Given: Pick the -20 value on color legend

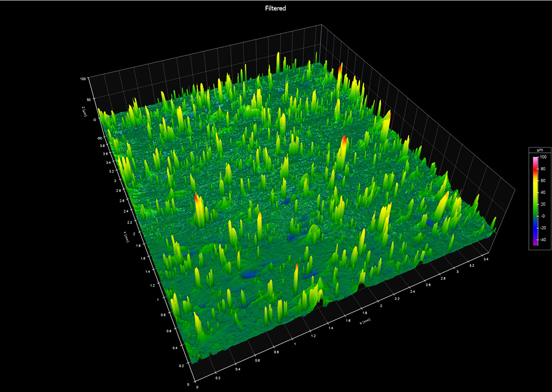Looking at the screenshot, I should click(543, 228).
